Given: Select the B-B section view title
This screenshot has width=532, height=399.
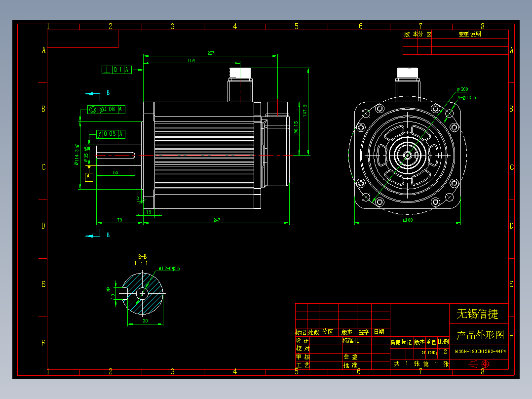Looking at the screenshot, I should pos(142,257).
